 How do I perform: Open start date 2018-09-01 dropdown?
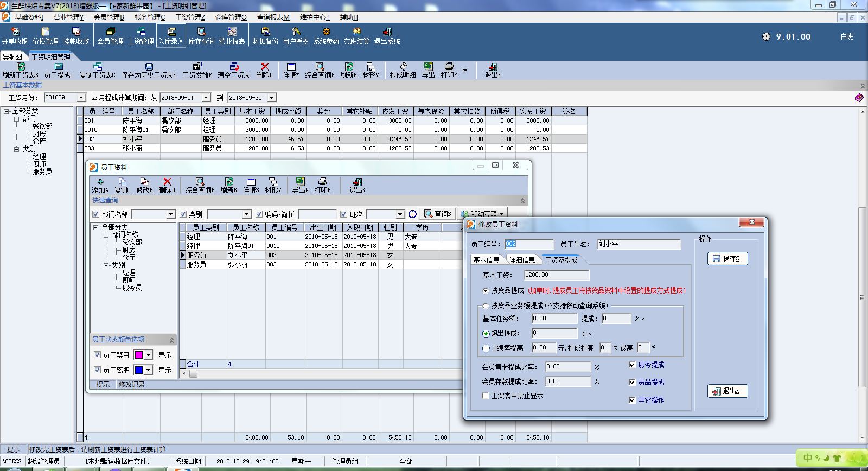tap(206, 98)
